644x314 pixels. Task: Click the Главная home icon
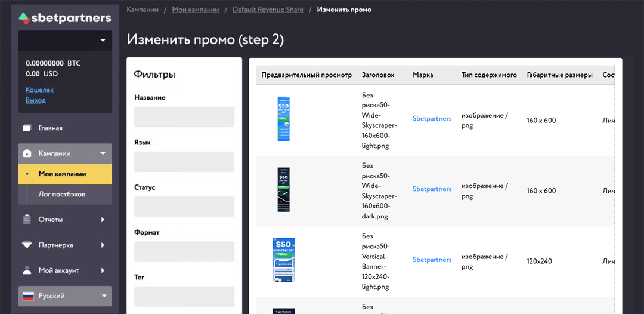[x=27, y=128]
